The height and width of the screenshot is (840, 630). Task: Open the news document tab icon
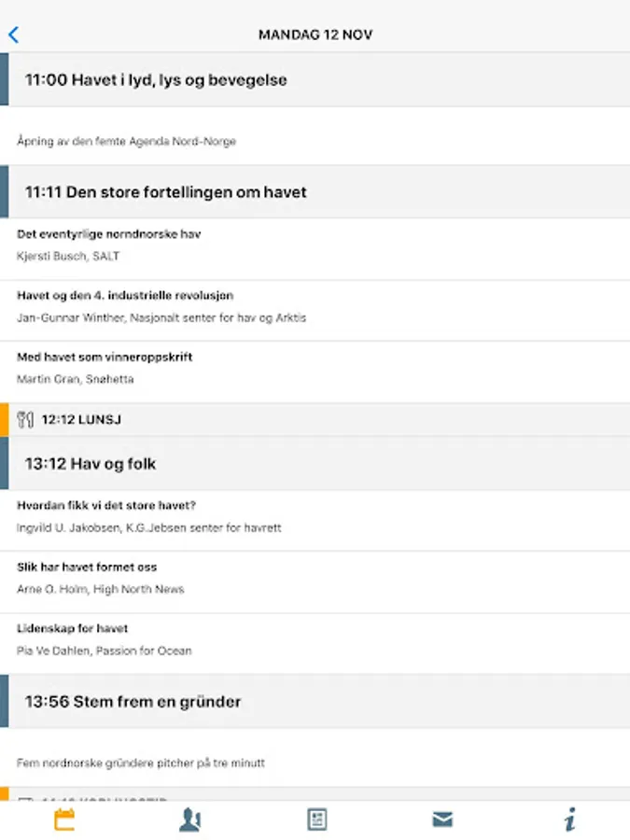[x=317, y=820]
